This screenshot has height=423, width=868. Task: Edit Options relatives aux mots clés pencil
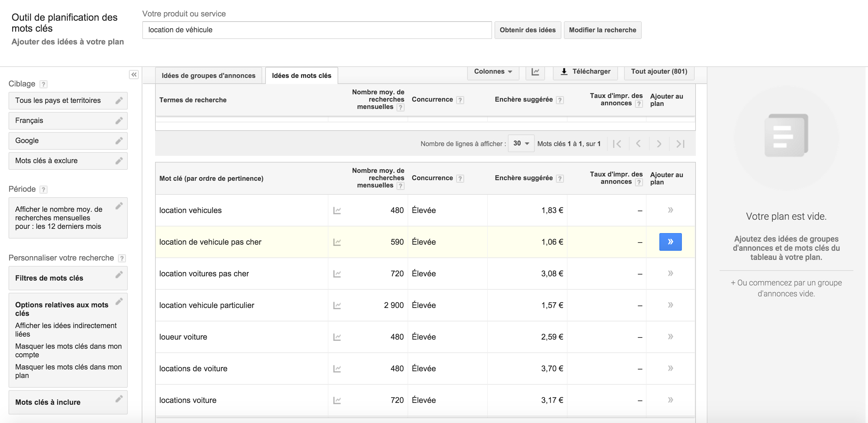(x=119, y=301)
